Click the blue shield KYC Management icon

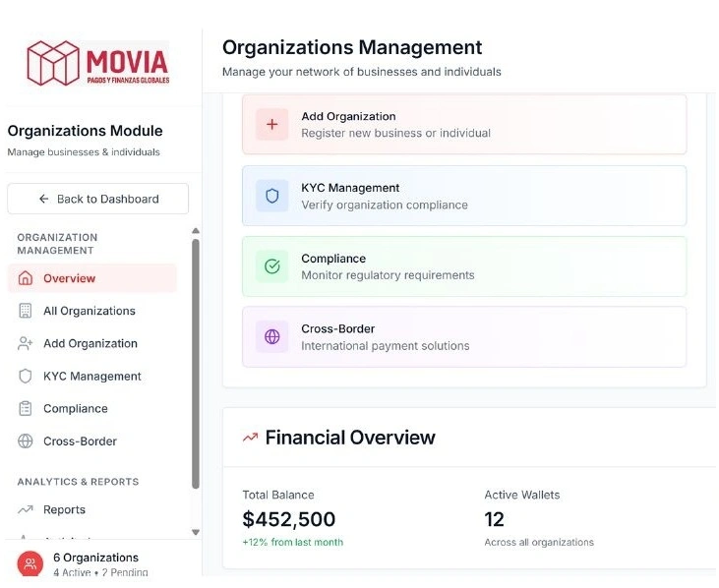click(272, 196)
